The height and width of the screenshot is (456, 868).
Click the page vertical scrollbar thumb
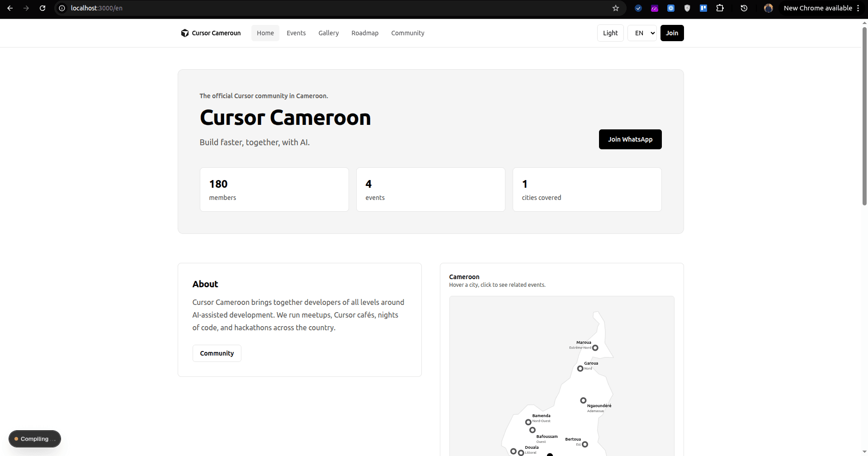pos(864,116)
